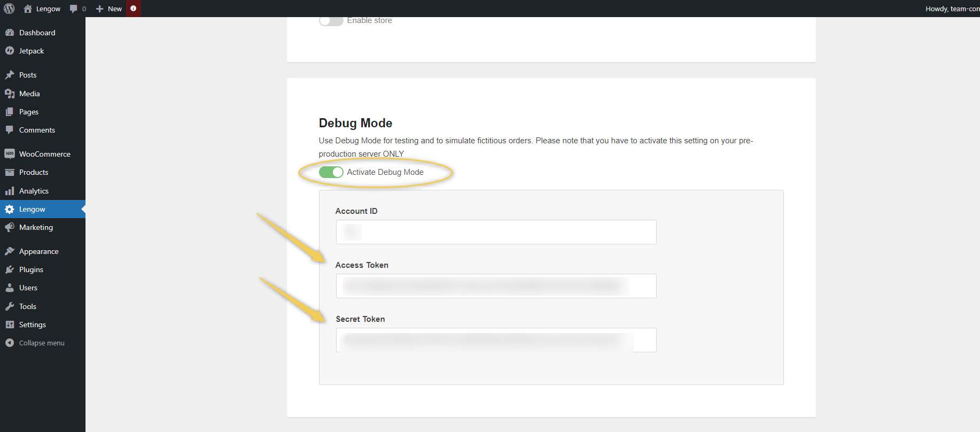Click the Tools wrench icon

click(10, 306)
